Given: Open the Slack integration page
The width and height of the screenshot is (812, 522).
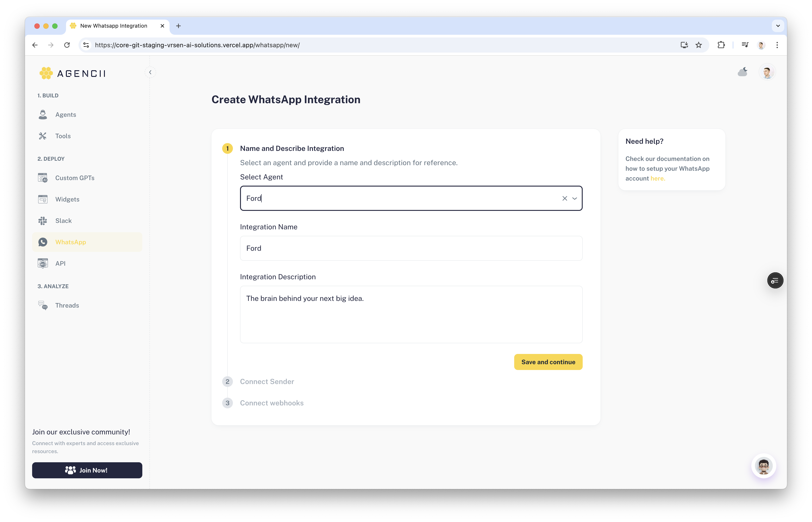Looking at the screenshot, I should click(x=63, y=221).
